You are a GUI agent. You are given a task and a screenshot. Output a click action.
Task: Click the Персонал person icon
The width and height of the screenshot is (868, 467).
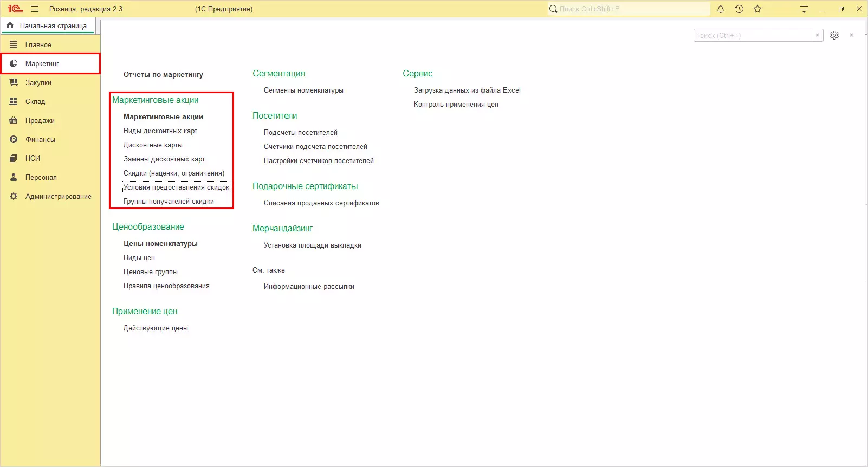(14, 177)
